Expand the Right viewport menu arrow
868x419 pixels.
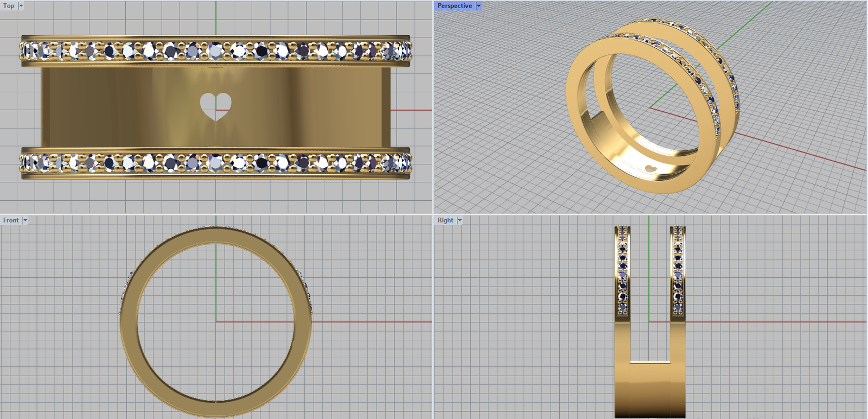(x=459, y=220)
